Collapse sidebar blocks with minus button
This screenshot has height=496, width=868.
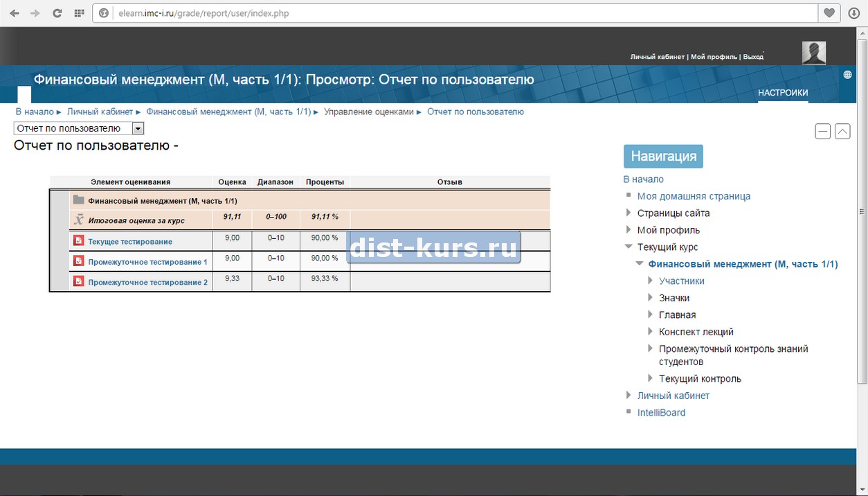[822, 131]
